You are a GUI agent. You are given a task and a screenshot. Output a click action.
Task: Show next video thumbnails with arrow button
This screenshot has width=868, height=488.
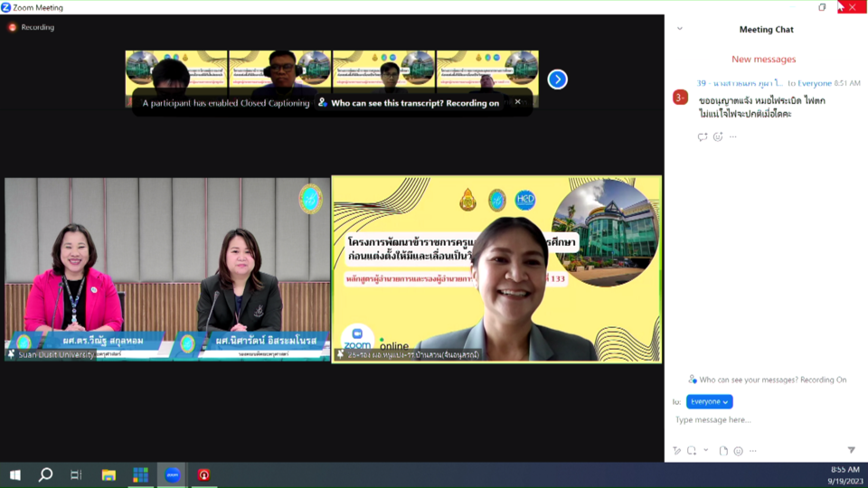[558, 80]
